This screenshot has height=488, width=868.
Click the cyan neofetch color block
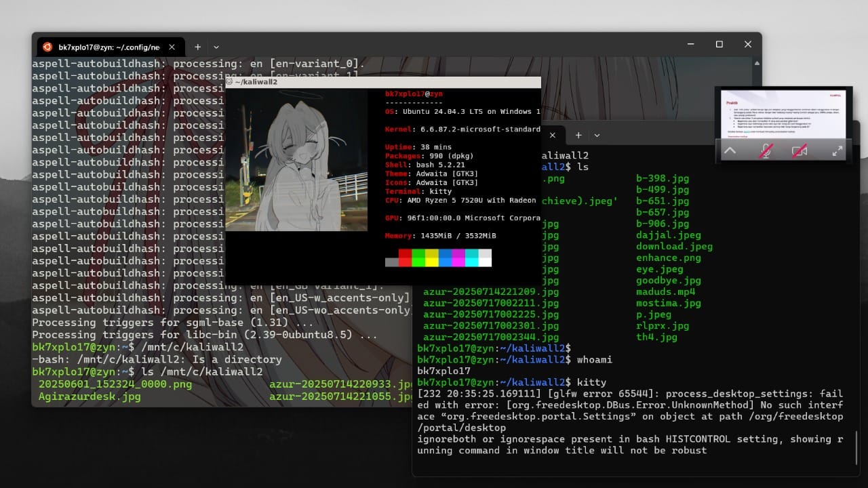[x=471, y=258]
